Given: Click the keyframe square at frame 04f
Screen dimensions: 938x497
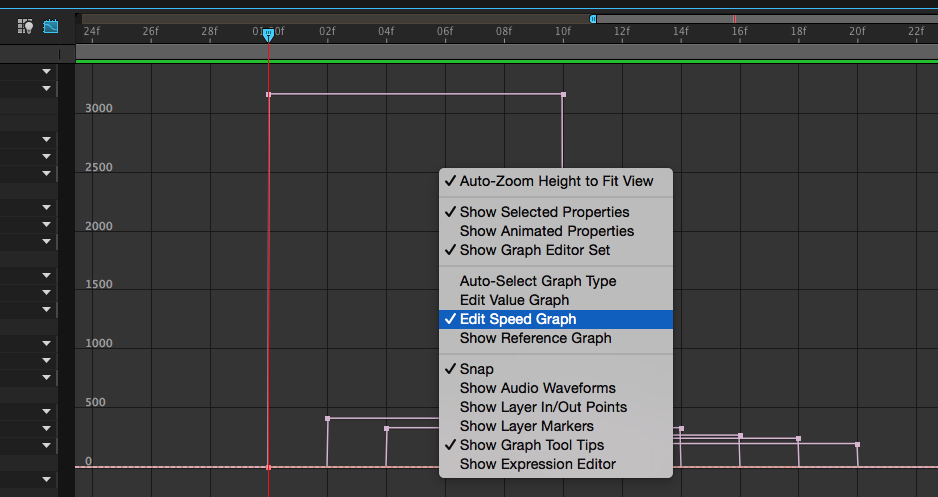Looking at the screenshot, I should click(x=386, y=428).
